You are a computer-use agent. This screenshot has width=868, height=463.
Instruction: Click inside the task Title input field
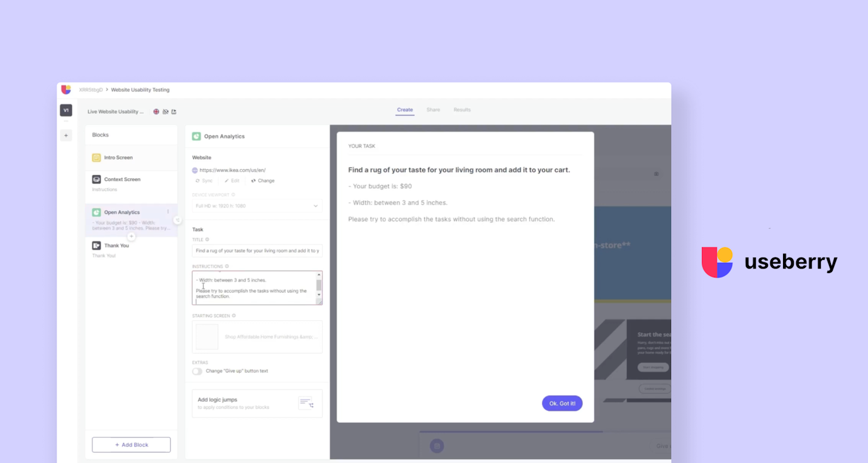click(257, 251)
